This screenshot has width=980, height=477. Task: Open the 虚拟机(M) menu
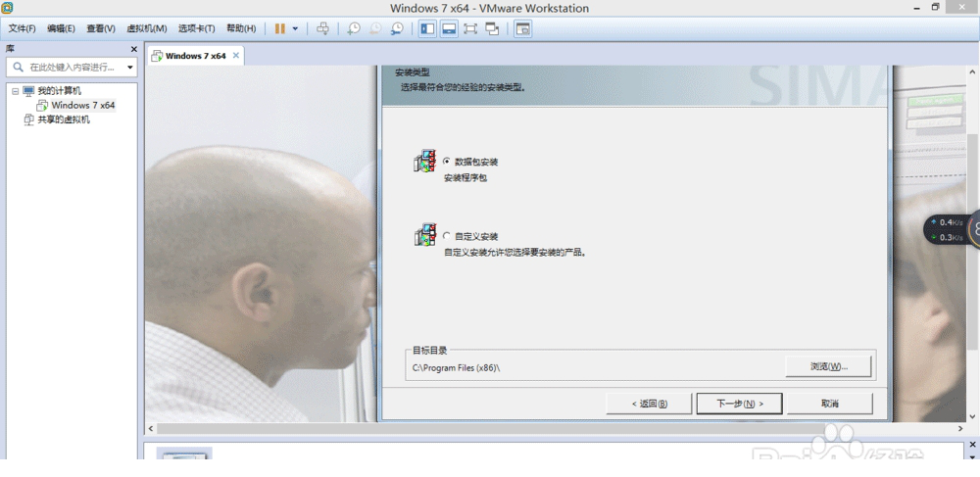click(x=147, y=28)
